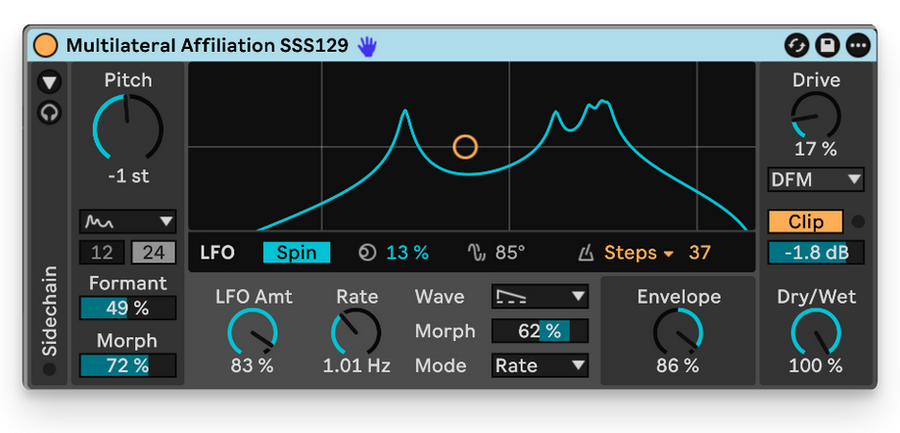
Task: Click the 85° phase value
Action: [510, 253]
